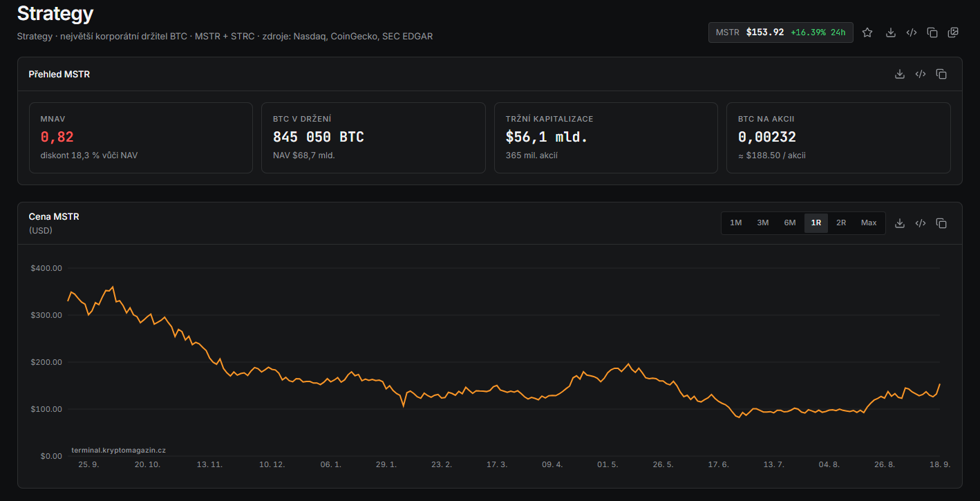Click the 13. 7. date label

click(x=773, y=464)
